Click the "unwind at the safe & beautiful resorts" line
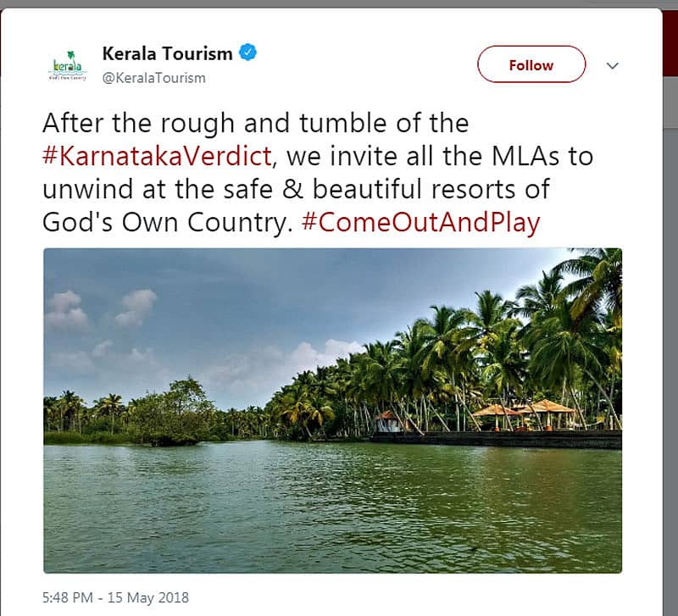This screenshot has width=678, height=616. tap(296, 189)
